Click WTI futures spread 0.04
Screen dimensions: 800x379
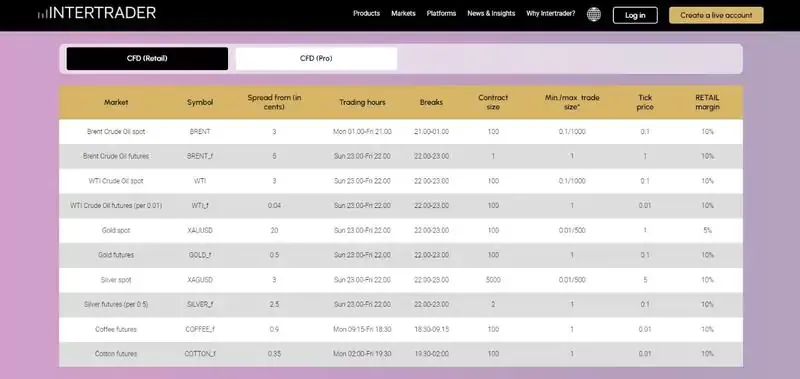(274, 206)
